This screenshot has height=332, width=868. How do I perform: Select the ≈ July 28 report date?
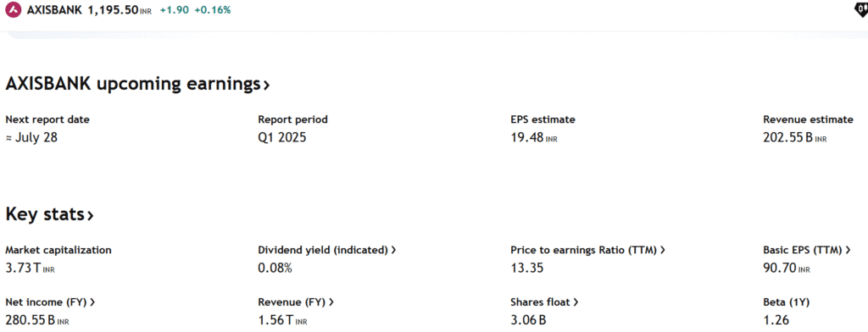[31, 138]
